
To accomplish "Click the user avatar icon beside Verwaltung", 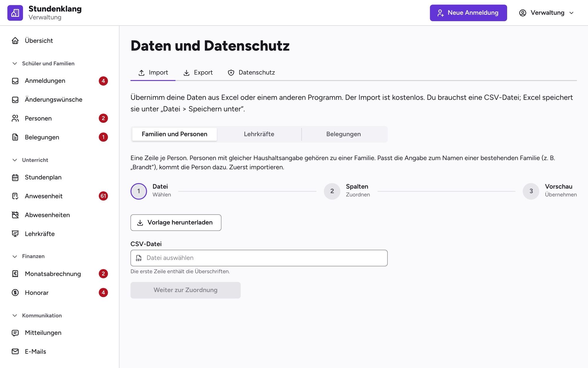I will click(522, 13).
